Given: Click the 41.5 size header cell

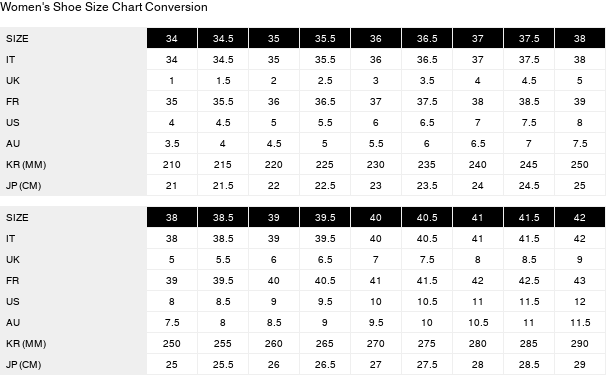Looking at the screenshot, I should coord(529,217).
